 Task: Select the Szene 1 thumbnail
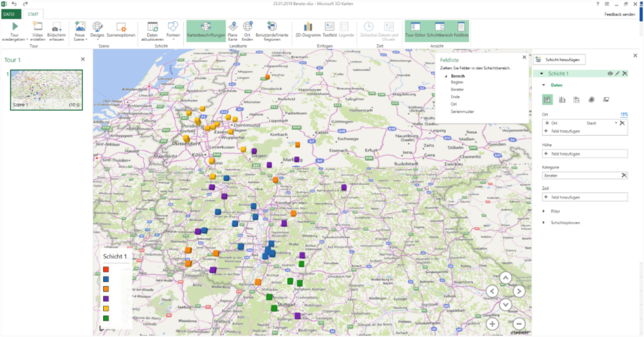coord(46,90)
